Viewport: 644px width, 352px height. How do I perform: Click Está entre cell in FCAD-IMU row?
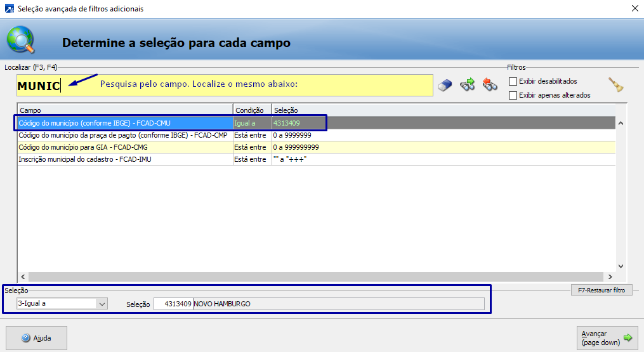click(252, 159)
